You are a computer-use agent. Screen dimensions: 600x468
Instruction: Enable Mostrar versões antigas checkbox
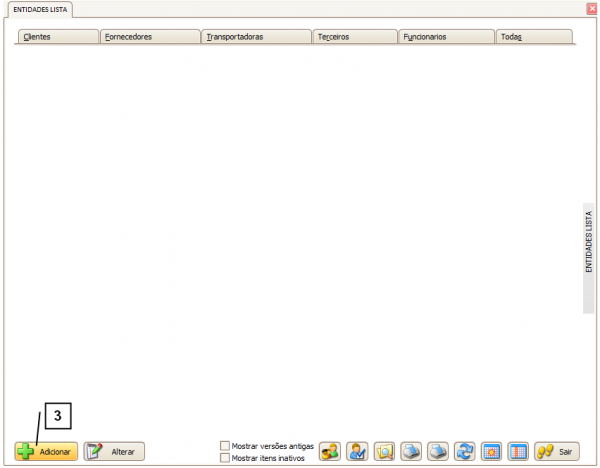[x=225, y=446]
